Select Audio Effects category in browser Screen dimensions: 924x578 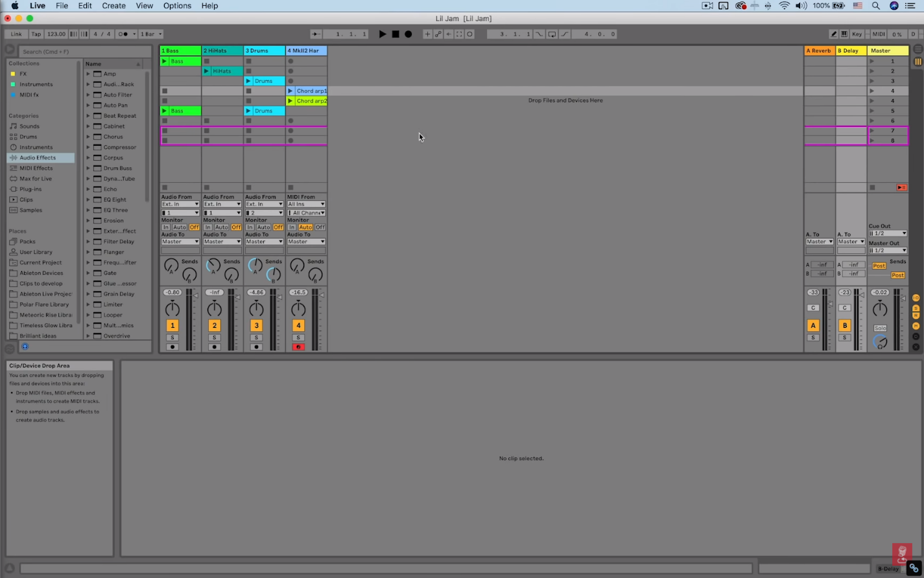pyautogui.click(x=41, y=157)
